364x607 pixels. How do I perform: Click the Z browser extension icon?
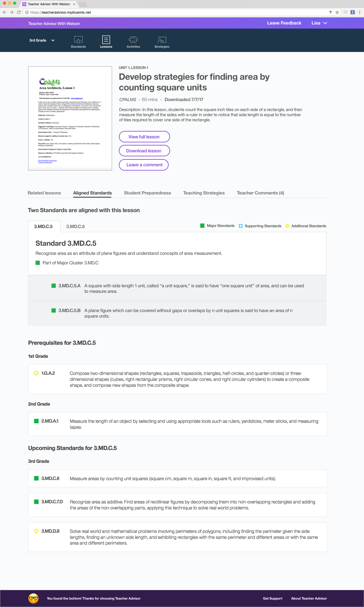(x=352, y=12)
